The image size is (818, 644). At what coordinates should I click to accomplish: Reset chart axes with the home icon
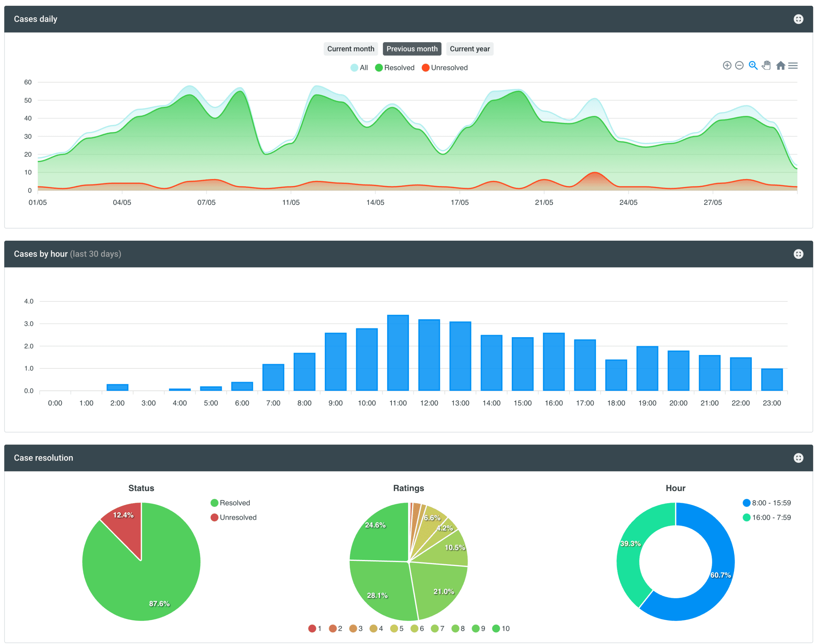[x=780, y=65]
